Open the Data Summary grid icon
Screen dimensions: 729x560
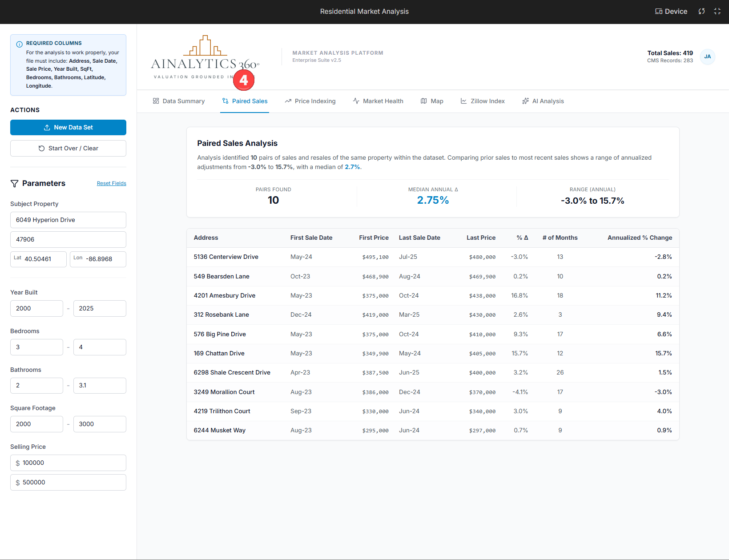[x=156, y=101]
